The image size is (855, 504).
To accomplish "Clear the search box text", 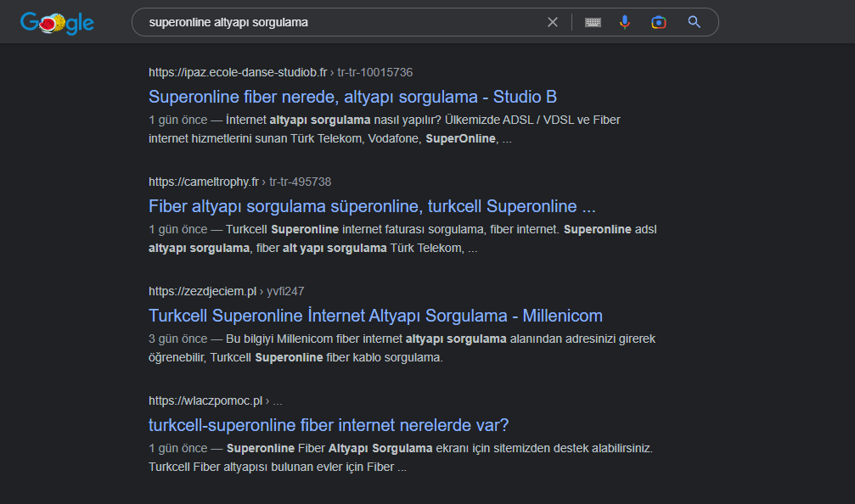I will 553,22.
